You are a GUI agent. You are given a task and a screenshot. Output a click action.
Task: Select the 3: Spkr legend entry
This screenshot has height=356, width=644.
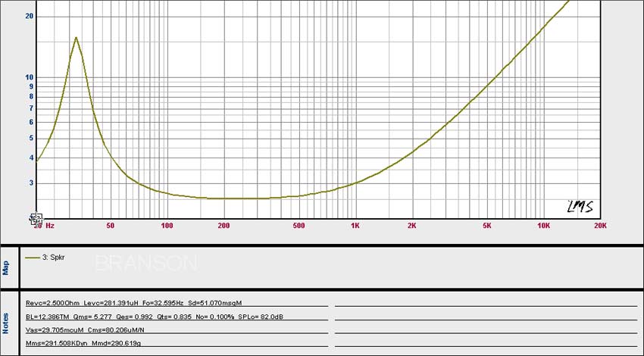click(56, 258)
